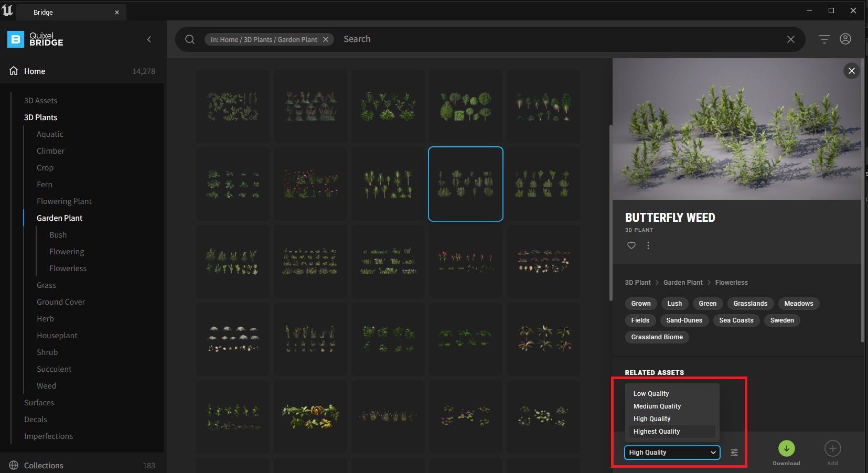Open Collections in the sidebar
This screenshot has width=868, height=473.
click(44, 466)
